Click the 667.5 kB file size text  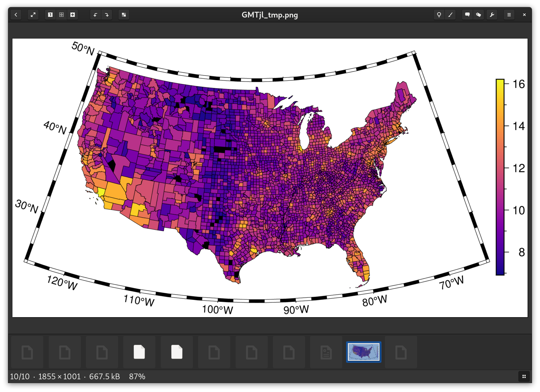(x=104, y=376)
